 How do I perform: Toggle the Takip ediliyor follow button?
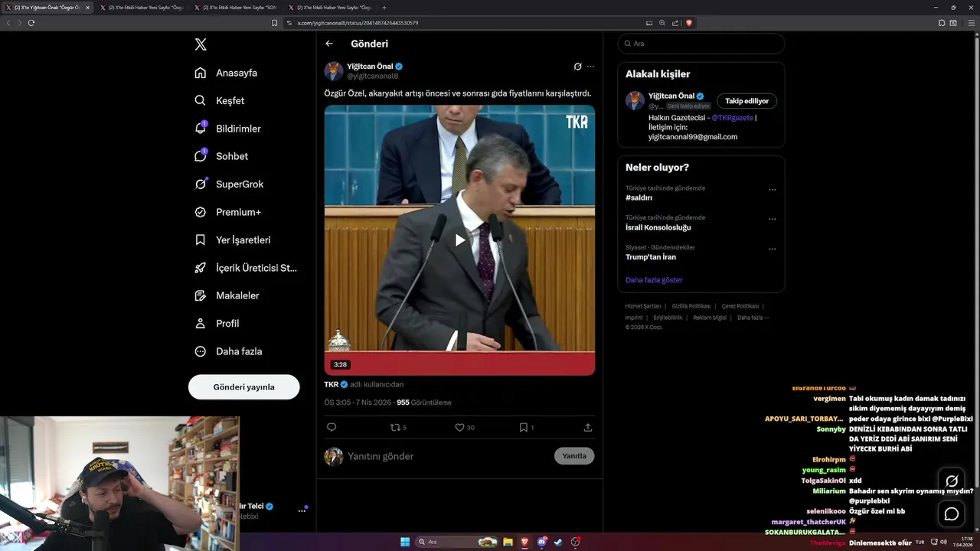[747, 101]
